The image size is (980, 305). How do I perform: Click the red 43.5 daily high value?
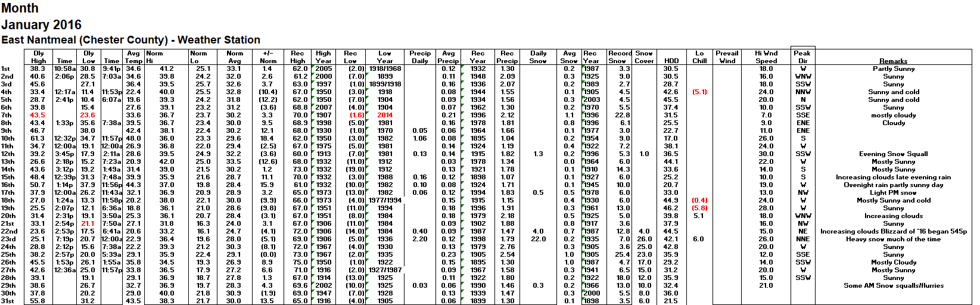[38, 115]
